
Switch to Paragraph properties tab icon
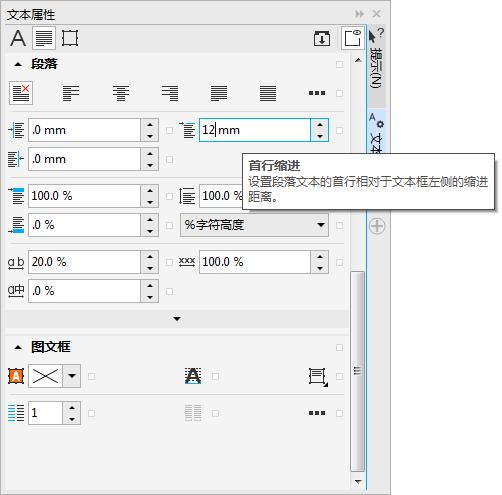point(44,38)
